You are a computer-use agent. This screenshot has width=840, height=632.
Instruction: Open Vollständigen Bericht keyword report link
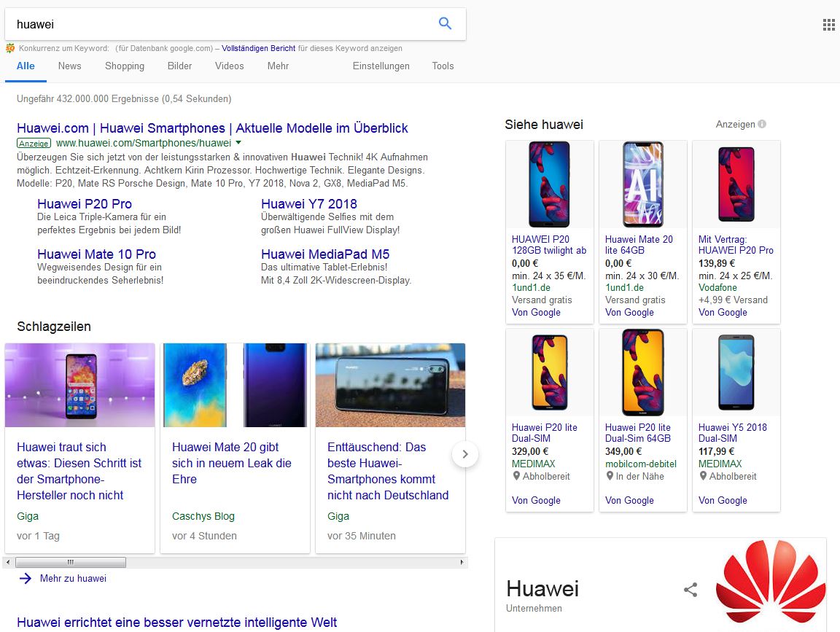pos(259,48)
